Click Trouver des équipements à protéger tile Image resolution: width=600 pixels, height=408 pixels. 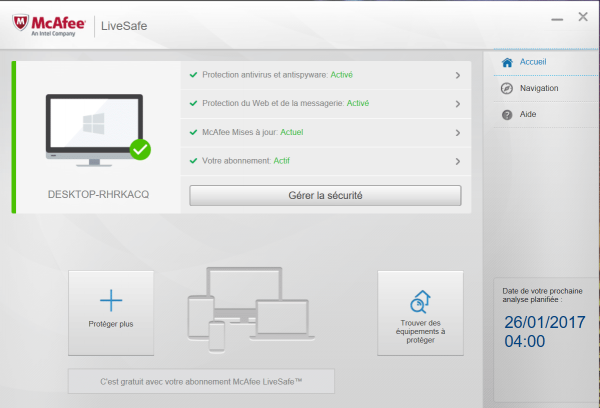(420, 313)
